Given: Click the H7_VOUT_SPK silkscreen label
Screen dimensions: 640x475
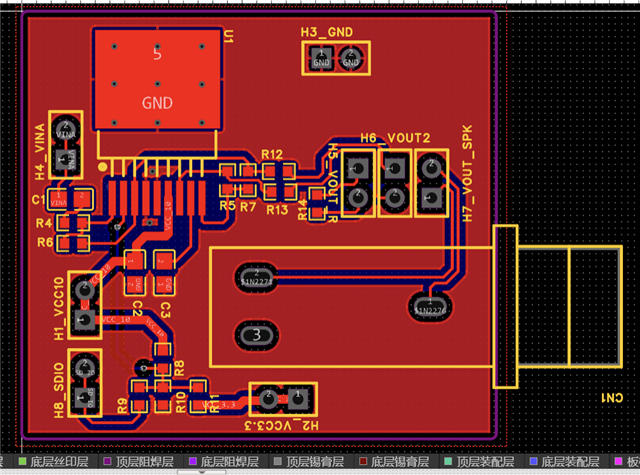Looking at the screenshot, I should pos(467,173).
